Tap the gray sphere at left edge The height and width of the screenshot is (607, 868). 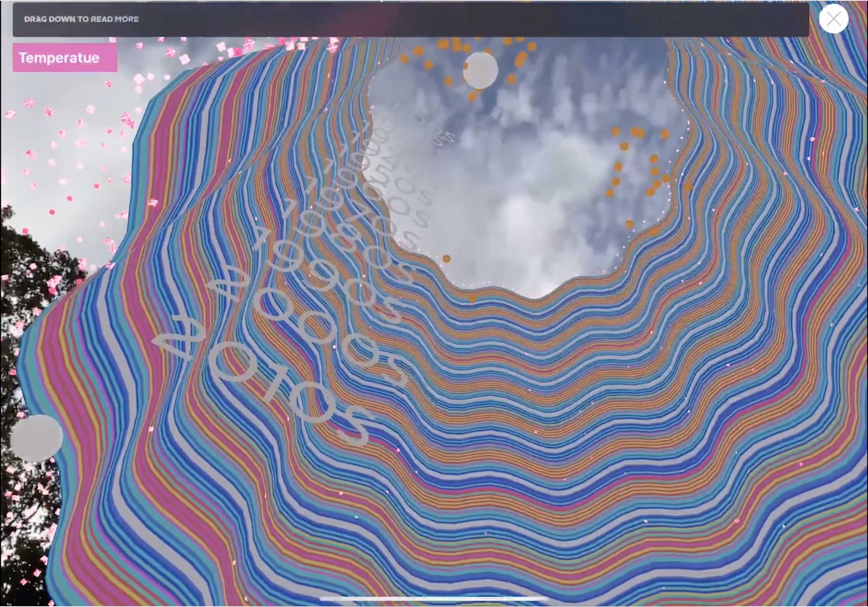pos(36,438)
